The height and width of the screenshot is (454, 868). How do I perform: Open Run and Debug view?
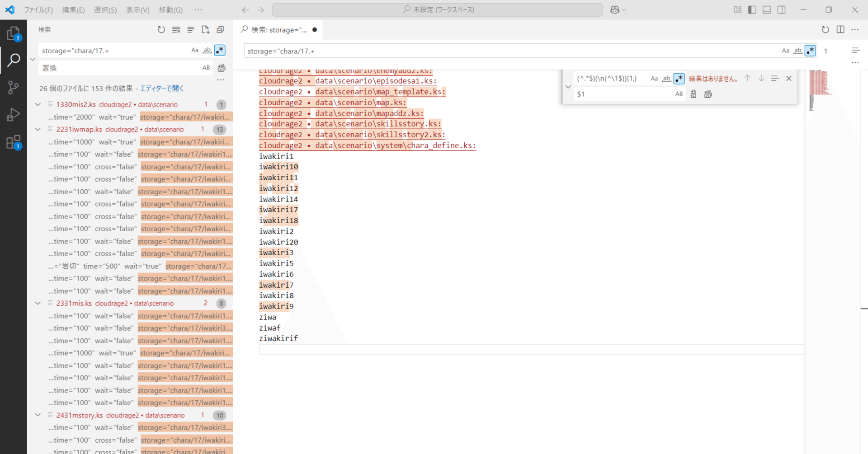tap(13, 115)
